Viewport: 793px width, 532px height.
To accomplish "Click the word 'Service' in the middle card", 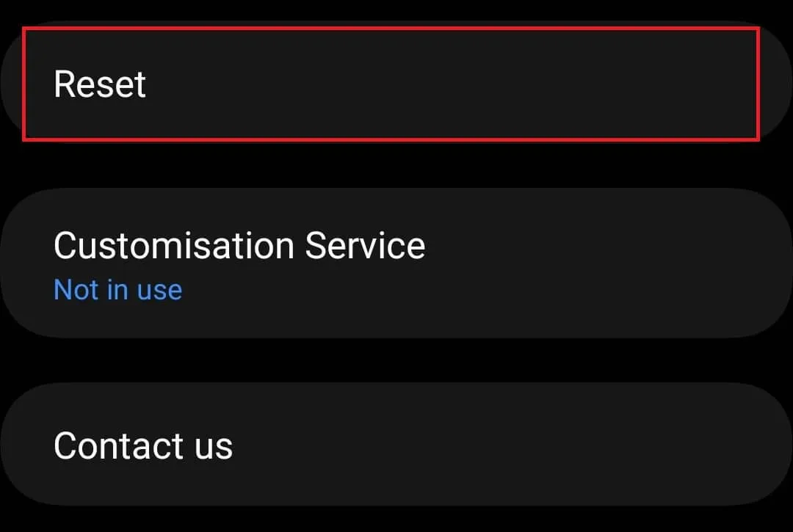I will pos(365,246).
